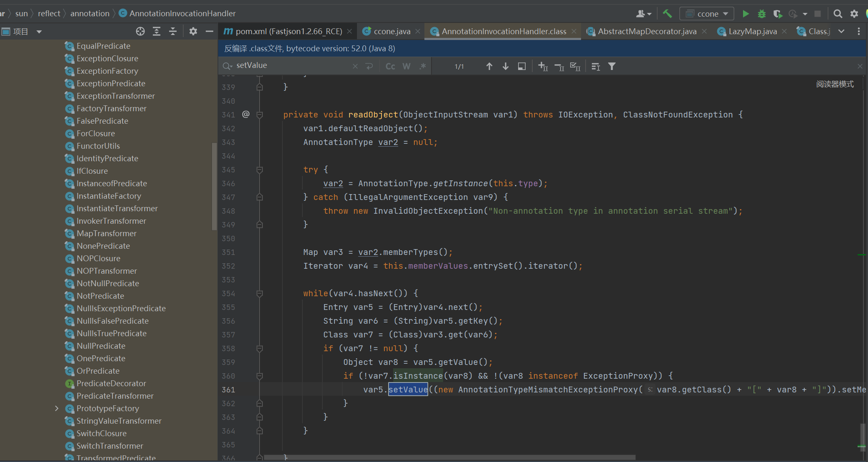
Task: Close the ccone.java tab
Action: point(418,31)
